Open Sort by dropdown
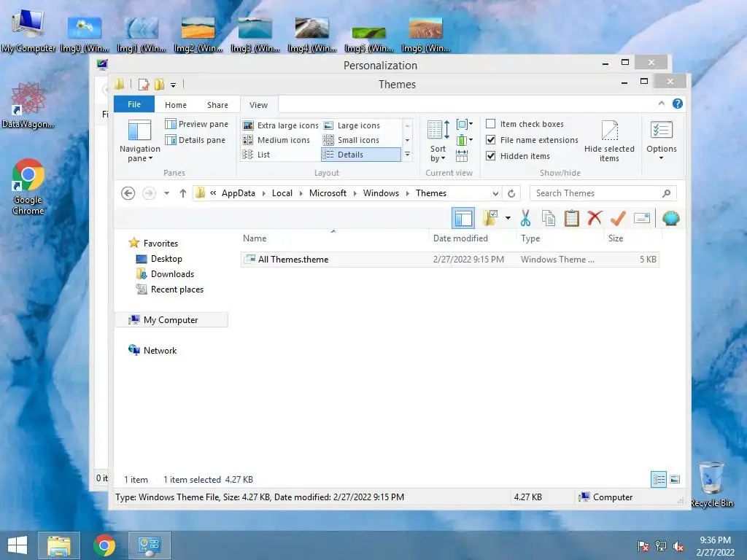Screen dimensions: 747x560 coord(438,141)
